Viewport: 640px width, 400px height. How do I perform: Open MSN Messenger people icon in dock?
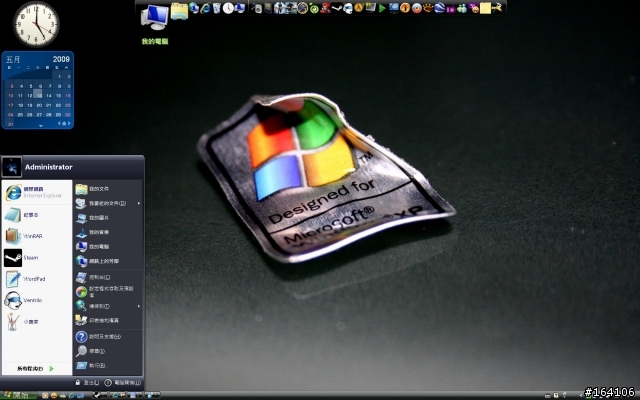tap(462, 9)
